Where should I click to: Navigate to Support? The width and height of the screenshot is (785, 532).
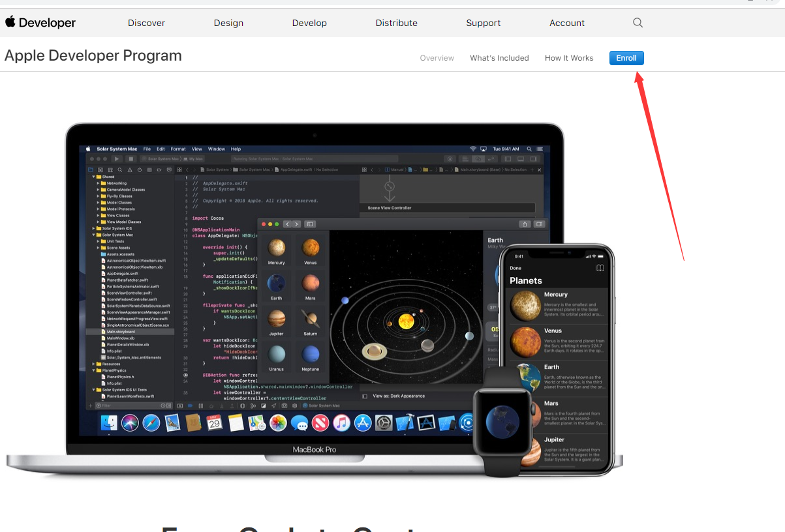[484, 23]
